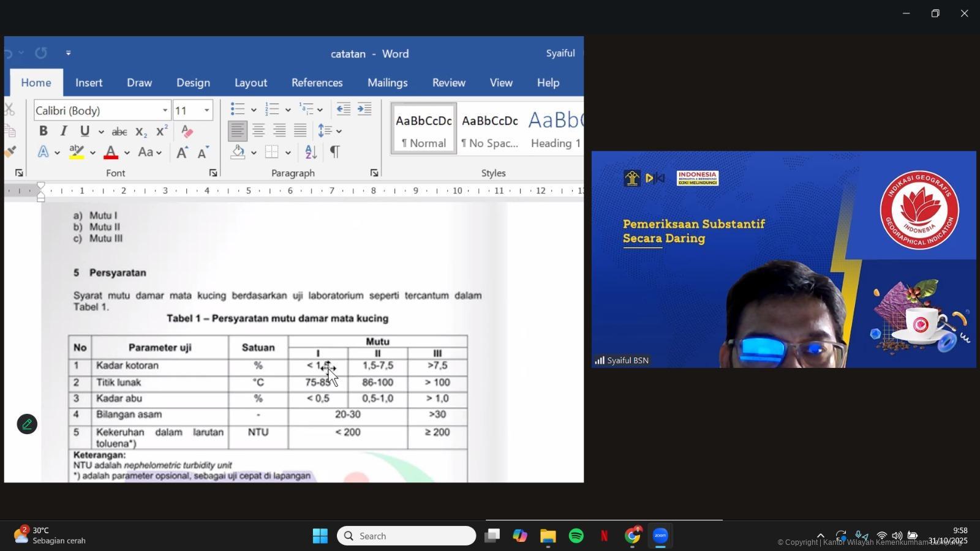Toggle Italic formatting

point(64,131)
